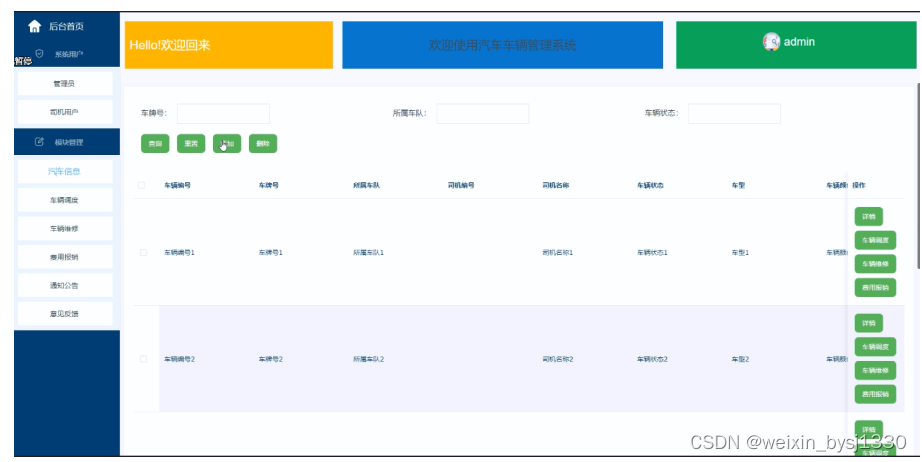Click the edit icon of 模块管理 menu
The image size is (922, 462).
[39, 142]
